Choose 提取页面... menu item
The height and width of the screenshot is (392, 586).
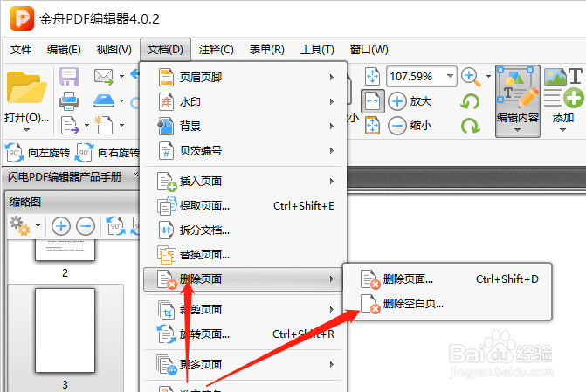(243, 205)
